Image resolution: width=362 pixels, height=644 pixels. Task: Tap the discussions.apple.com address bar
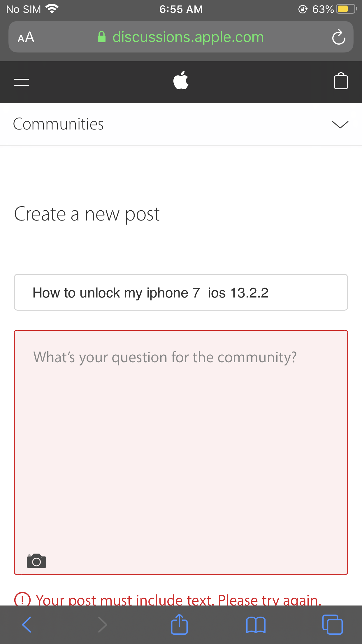(x=181, y=37)
